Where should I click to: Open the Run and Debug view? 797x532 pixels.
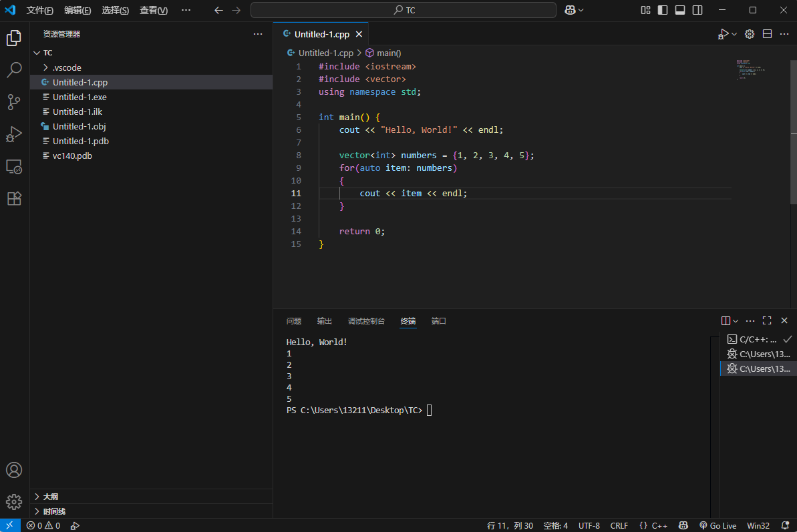point(14,134)
